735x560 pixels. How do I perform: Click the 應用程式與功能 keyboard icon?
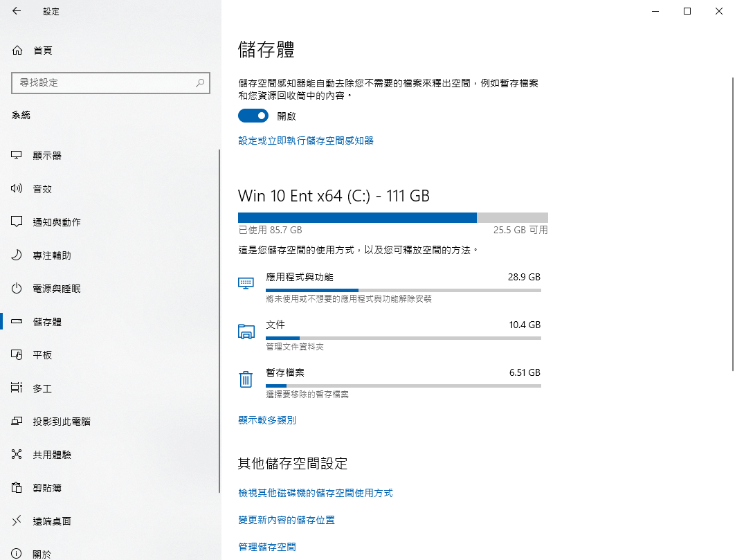point(246,282)
